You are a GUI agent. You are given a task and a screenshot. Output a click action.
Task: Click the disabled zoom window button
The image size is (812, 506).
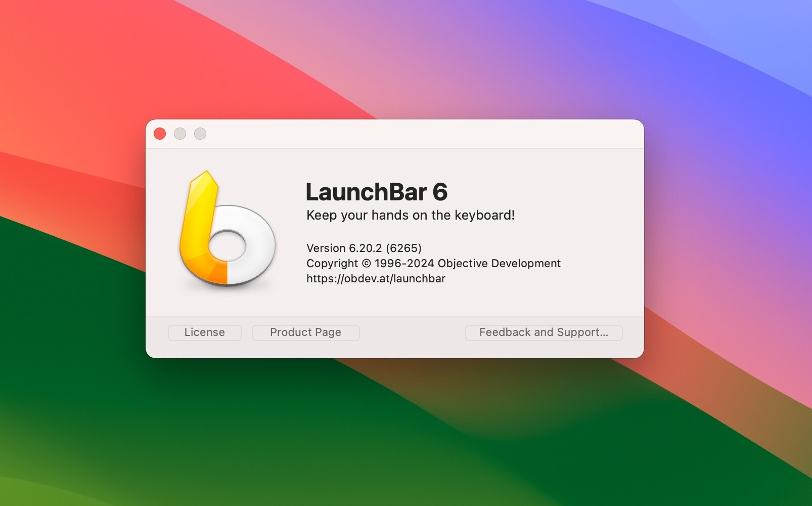(x=200, y=134)
